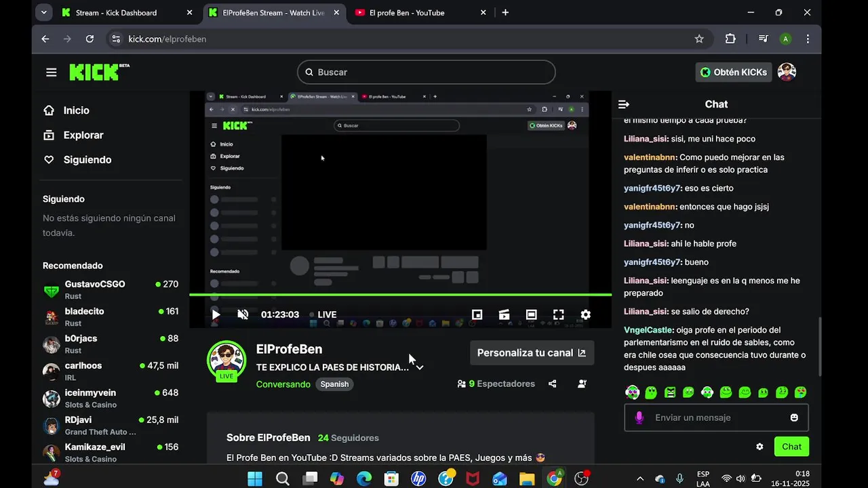The width and height of the screenshot is (868, 488).
Task: Go to Inicio in the sidebar
Action: pos(76,110)
